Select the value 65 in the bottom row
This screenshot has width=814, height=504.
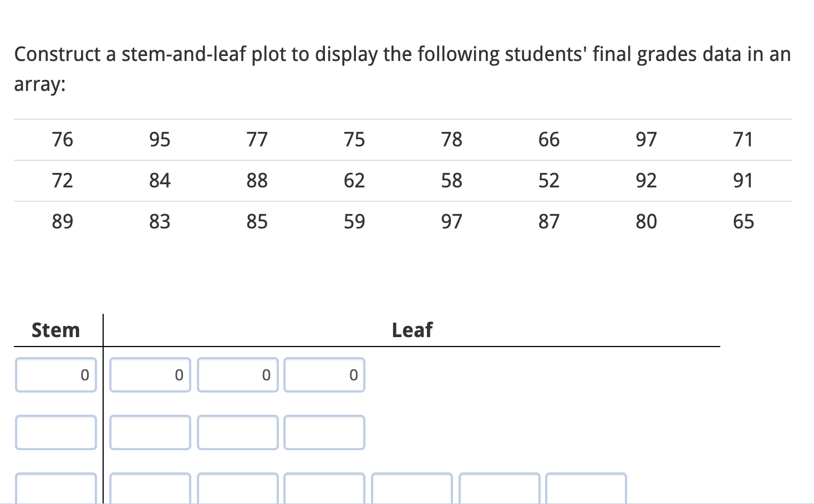(x=743, y=221)
